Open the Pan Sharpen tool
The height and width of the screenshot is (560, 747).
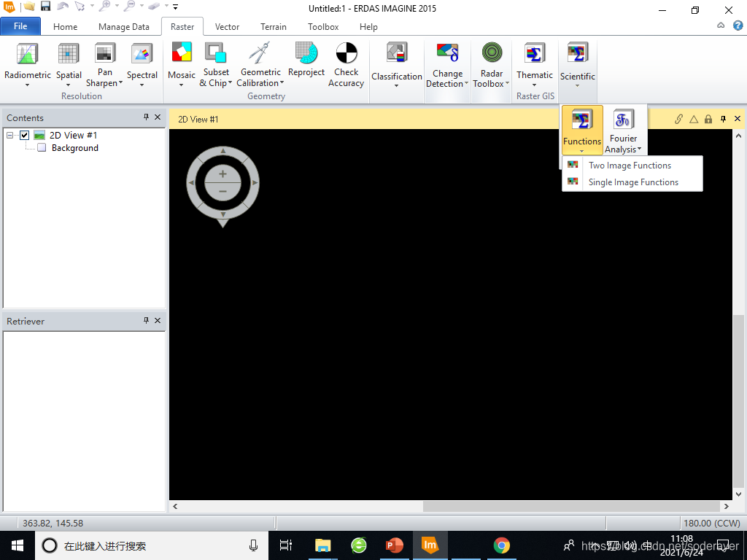104,64
